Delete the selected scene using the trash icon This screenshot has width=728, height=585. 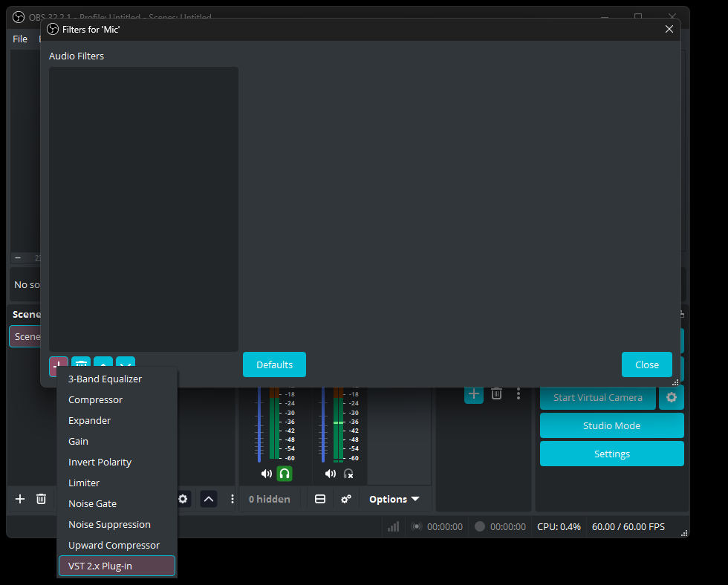[x=42, y=499]
